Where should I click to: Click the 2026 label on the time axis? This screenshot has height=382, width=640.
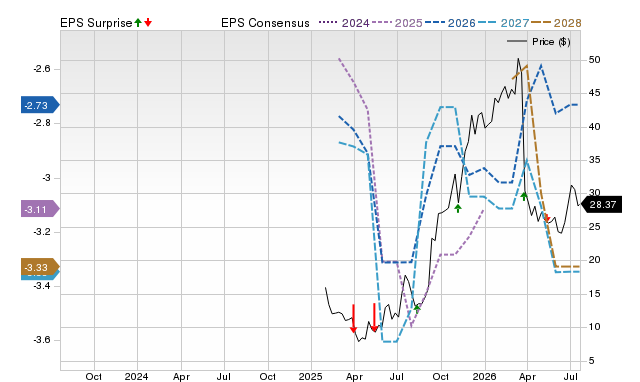pos(484,376)
